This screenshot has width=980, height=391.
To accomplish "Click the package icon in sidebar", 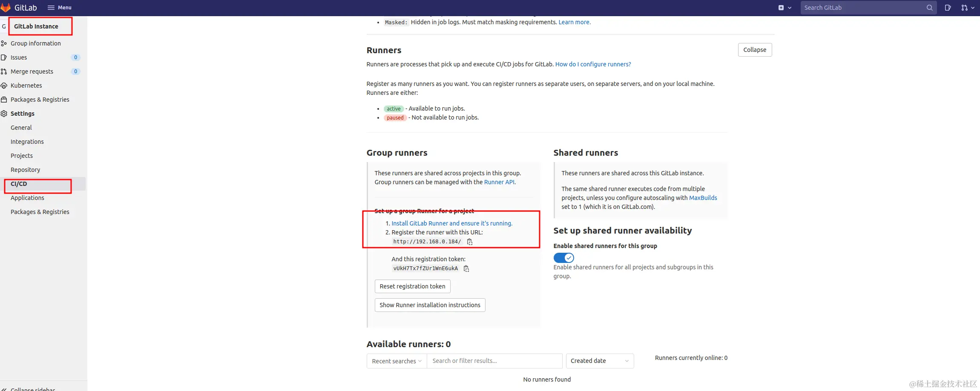I will coord(4,100).
